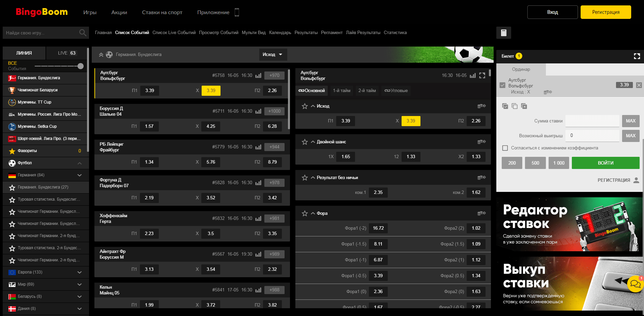Select 1X 1.65 double chance odds

pyautogui.click(x=346, y=157)
